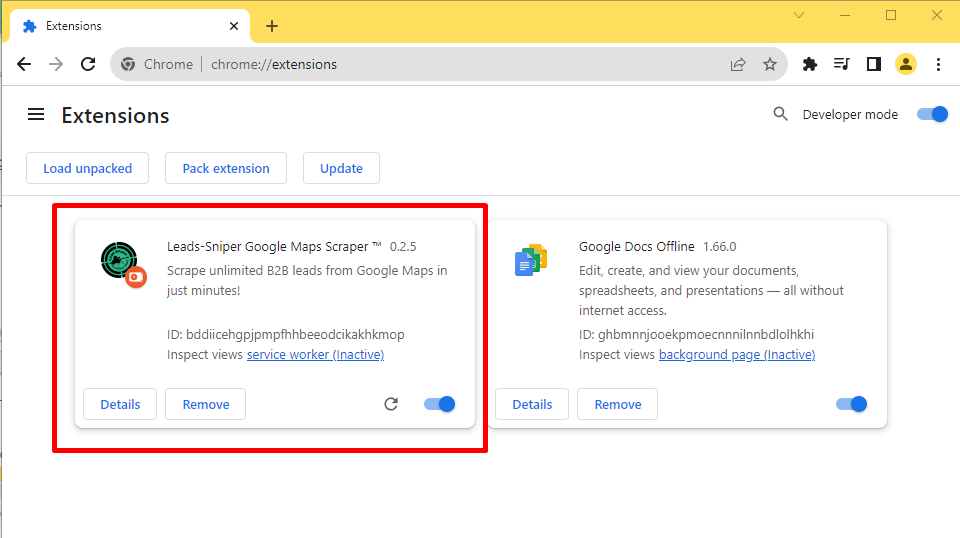Reload the Leads-Sniper extension
The image size is (960, 538).
tap(391, 404)
